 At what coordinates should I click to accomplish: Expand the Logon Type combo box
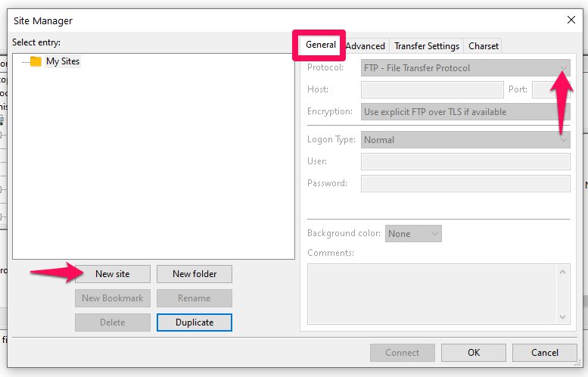pos(465,139)
